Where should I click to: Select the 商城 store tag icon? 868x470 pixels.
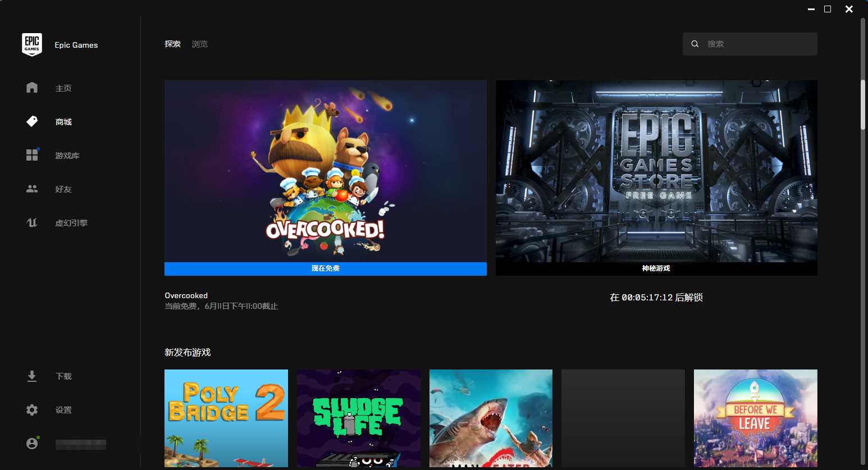tap(32, 121)
